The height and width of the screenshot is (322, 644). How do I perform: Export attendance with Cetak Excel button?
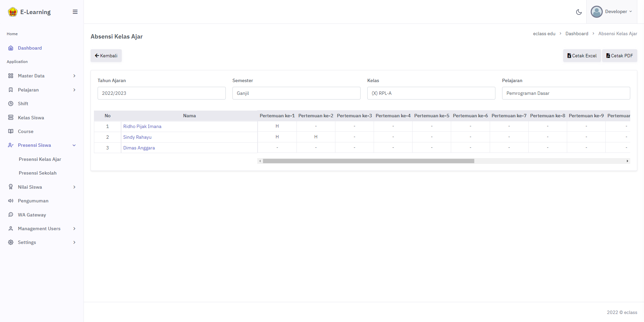[582, 56]
